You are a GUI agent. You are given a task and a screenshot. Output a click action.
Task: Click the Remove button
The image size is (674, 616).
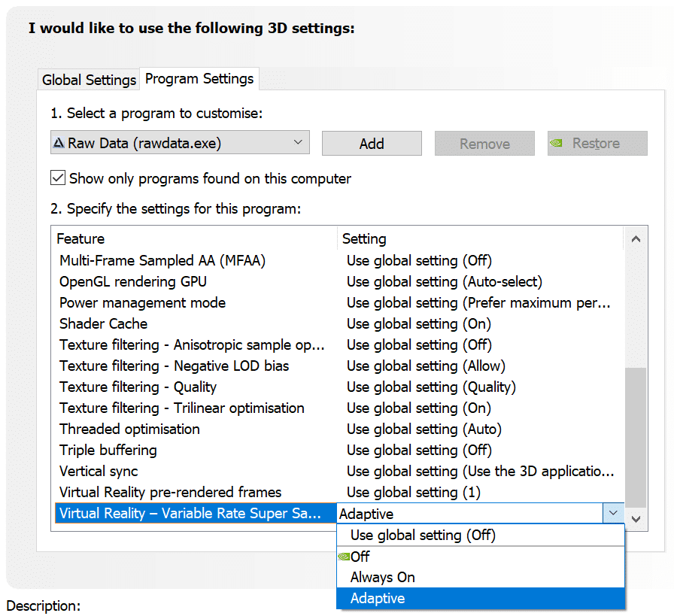(x=484, y=143)
